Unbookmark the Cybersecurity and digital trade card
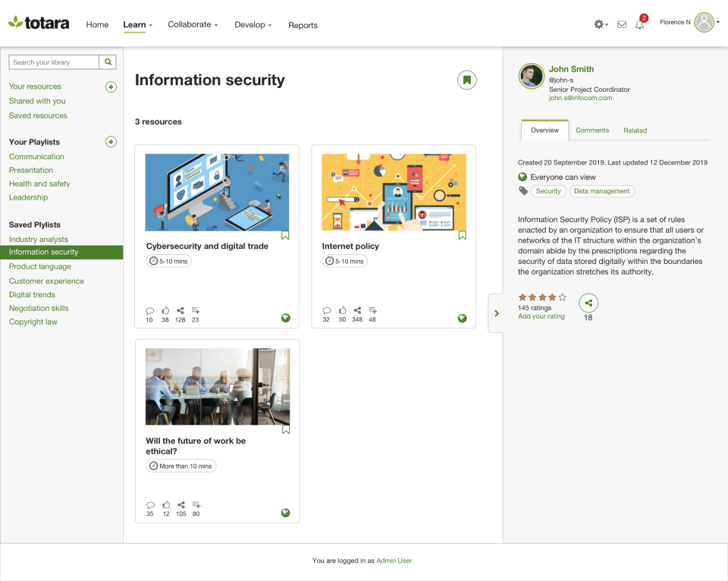Image resolution: width=728 pixels, height=581 pixels. point(285,235)
